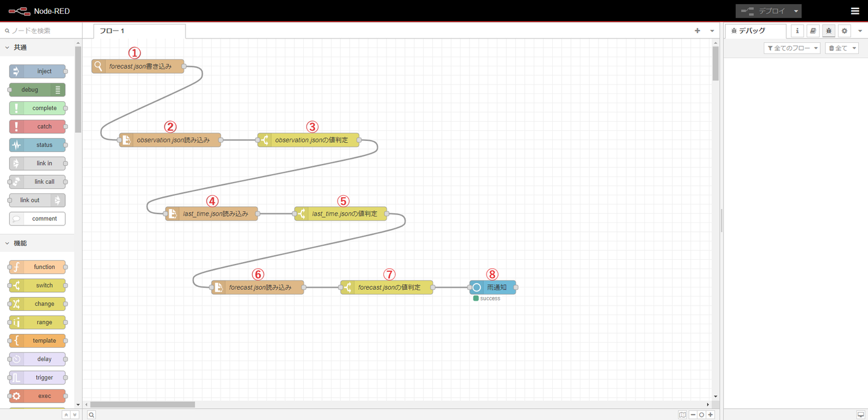Expand all palette categories with double-down arrow
Image resolution: width=868 pixels, height=420 pixels.
(x=75, y=415)
